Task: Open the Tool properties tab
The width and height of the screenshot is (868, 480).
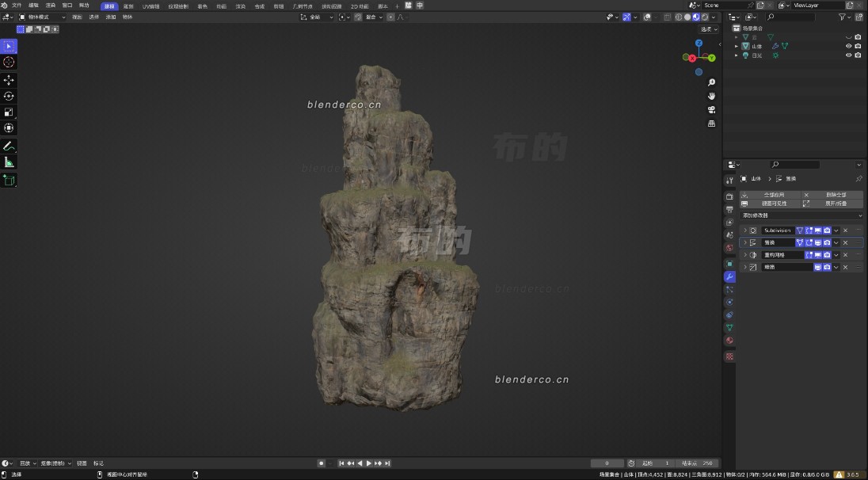Action: tap(729, 181)
